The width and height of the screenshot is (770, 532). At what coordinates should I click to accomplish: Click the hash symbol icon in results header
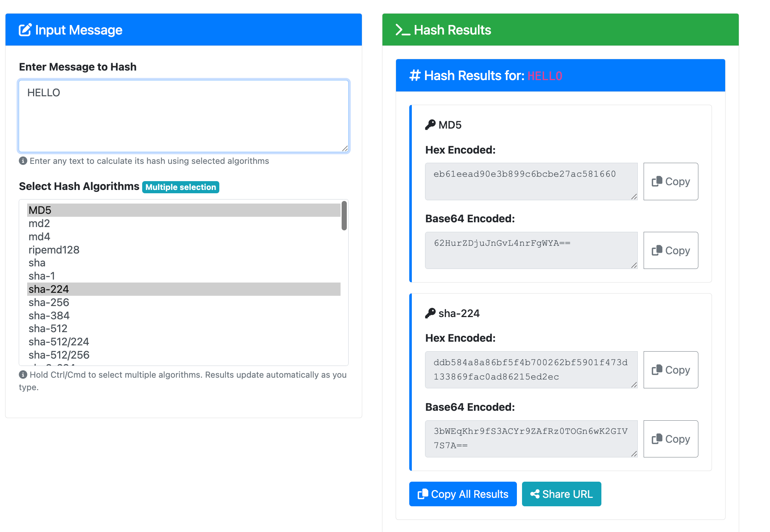[415, 76]
